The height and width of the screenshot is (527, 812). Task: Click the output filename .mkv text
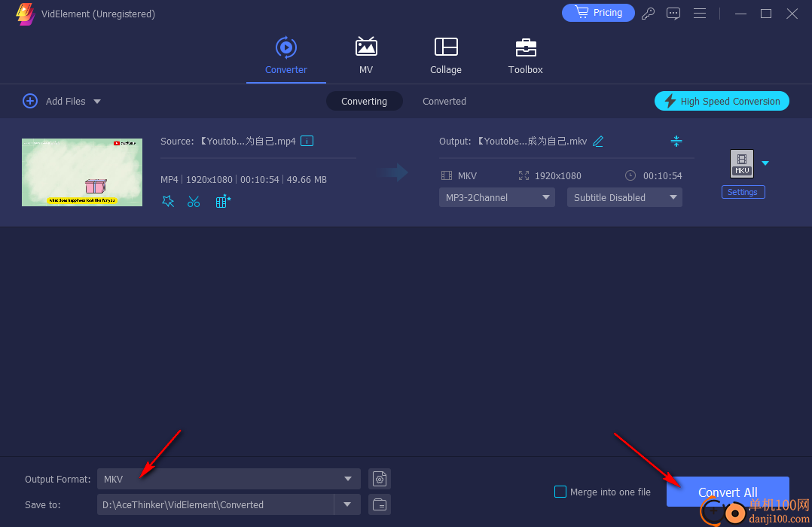point(532,142)
